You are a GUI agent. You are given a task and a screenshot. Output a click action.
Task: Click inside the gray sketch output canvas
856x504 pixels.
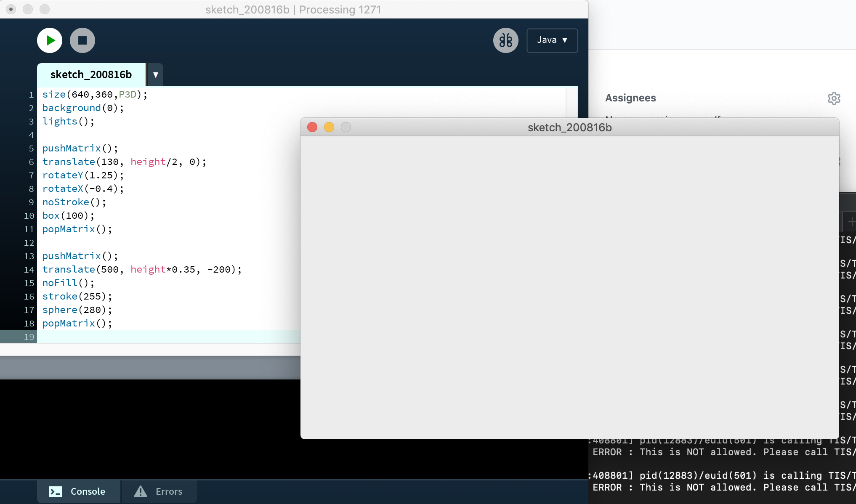click(x=569, y=287)
